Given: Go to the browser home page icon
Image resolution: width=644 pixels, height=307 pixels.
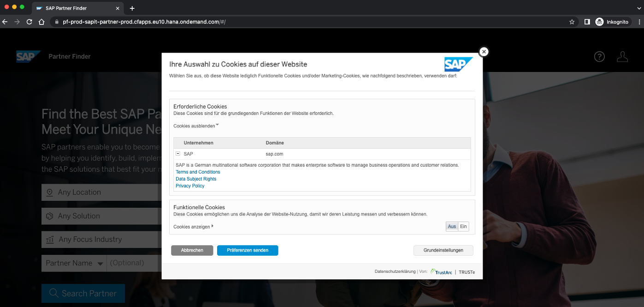Looking at the screenshot, I should point(41,22).
